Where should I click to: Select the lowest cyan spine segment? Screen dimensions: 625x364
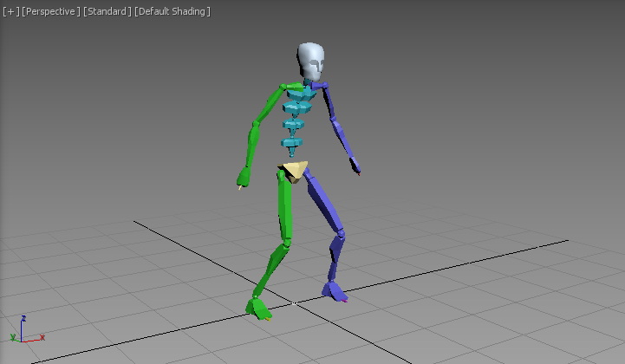(x=292, y=142)
